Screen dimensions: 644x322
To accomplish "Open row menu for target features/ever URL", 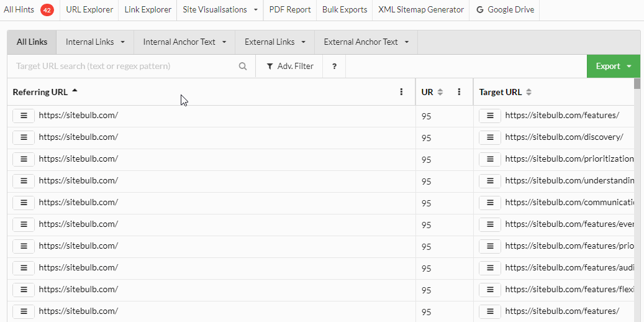I will point(490,224).
